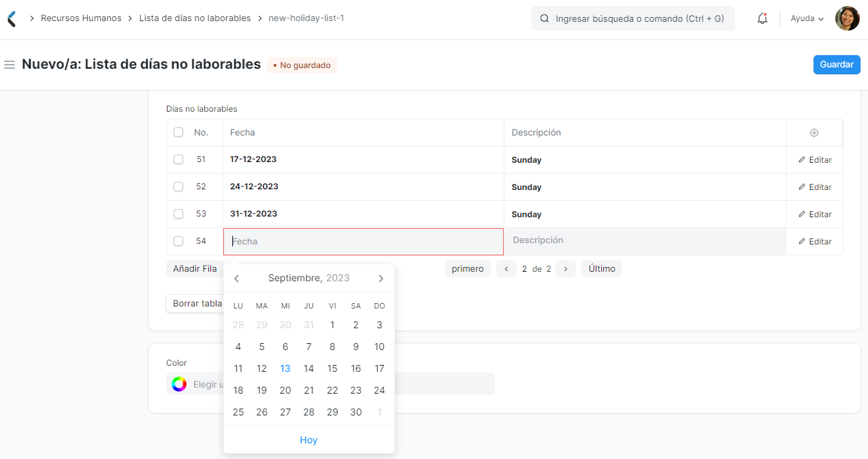
Task: Go to Recursos Humanos breadcrumb
Action: point(81,18)
